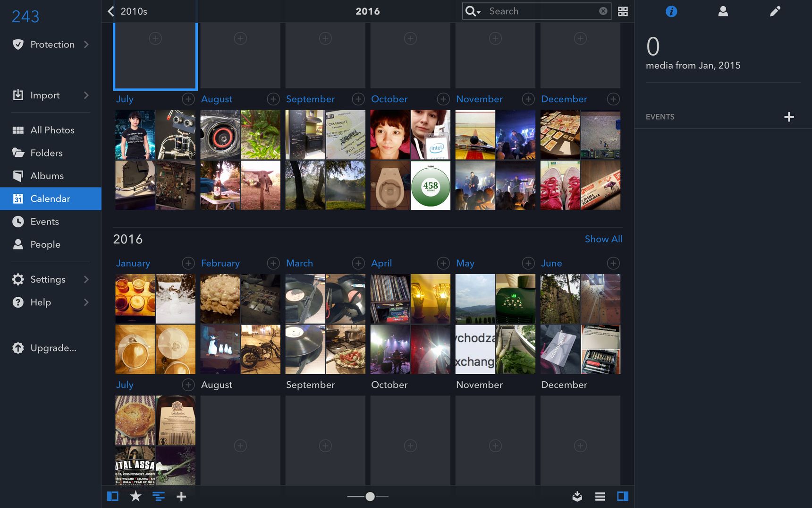Open Albums in sidebar
The image size is (812, 508).
pos(51,176)
